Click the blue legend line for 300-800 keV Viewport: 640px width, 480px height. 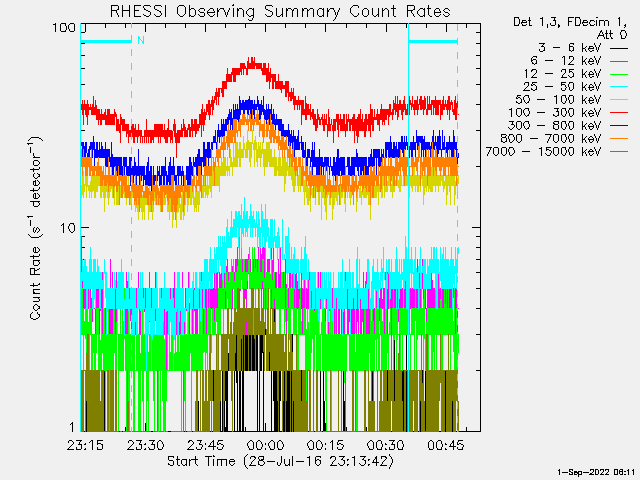[619, 126]
